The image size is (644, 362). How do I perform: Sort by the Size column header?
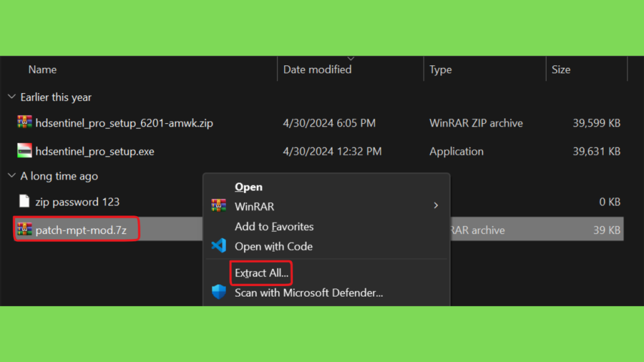[x=560, y=69]
